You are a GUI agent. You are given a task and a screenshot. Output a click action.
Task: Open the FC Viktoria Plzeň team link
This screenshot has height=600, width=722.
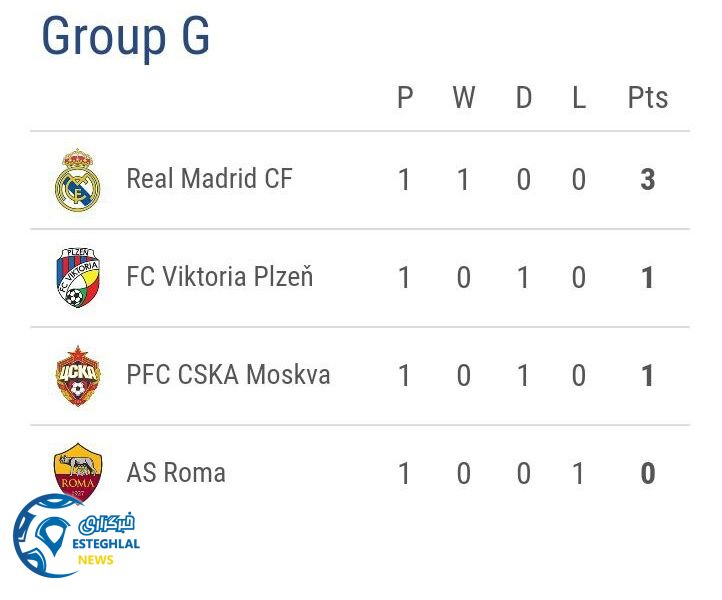point(219,276)
